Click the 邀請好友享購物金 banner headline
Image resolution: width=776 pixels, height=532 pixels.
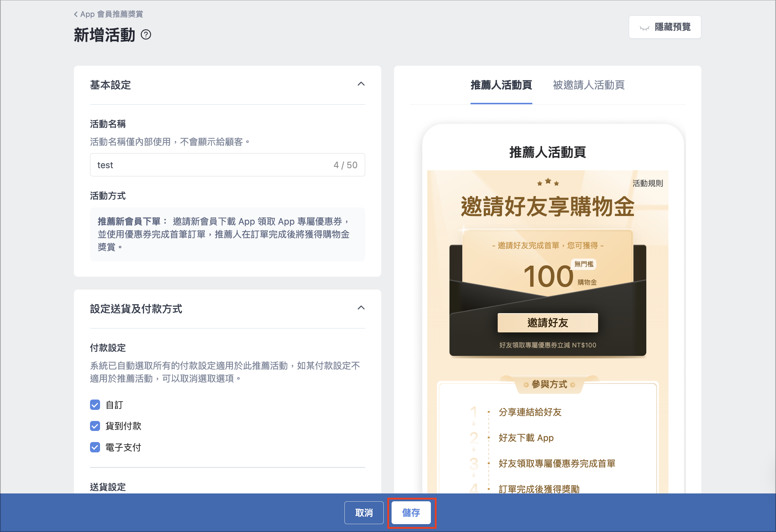pos(547,206)
